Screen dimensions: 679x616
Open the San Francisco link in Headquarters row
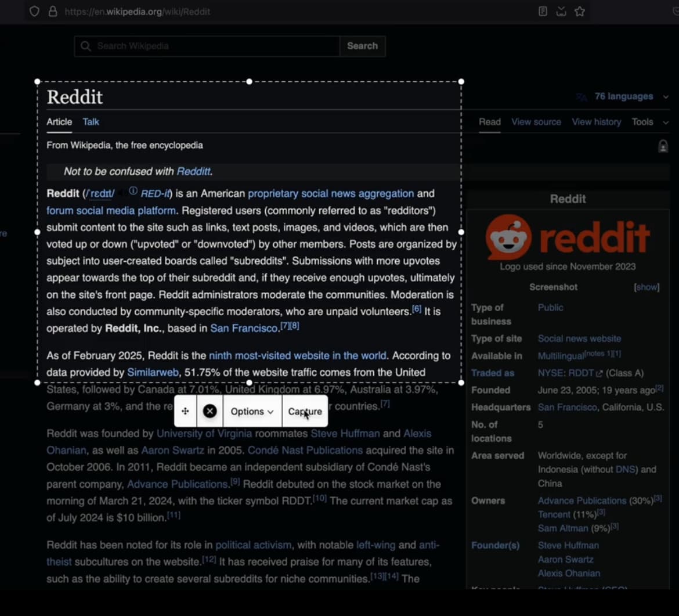567,407
